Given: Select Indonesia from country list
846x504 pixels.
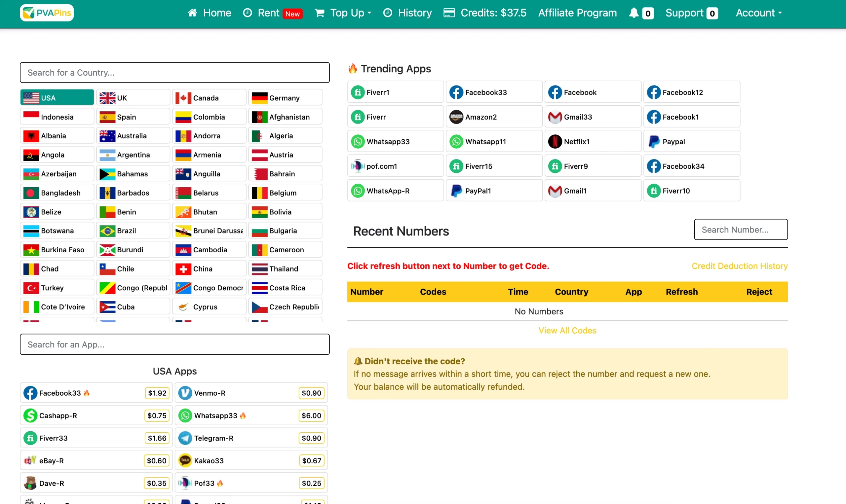Looking at the screenshot, I should (57, 117).
